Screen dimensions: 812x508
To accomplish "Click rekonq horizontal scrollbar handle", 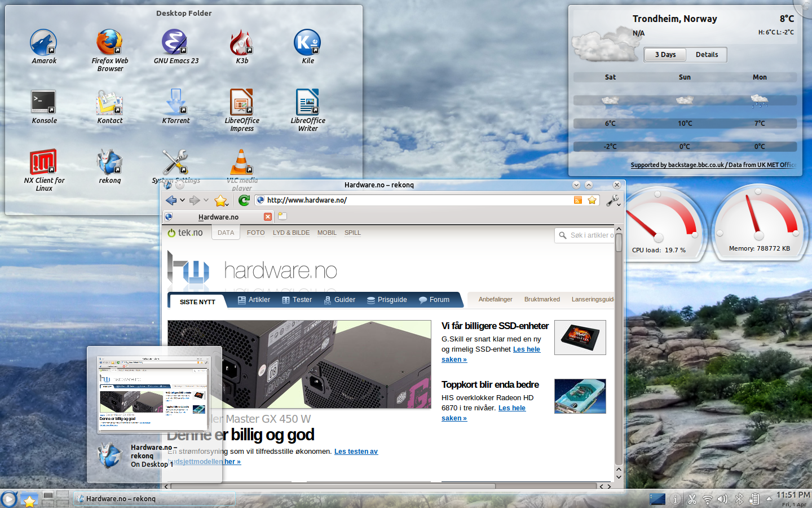I will [x=333, y=486].
